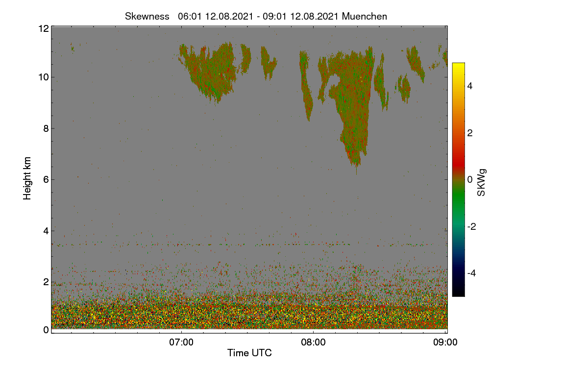Click the 07:00 time tick label

tap(181, 343)
